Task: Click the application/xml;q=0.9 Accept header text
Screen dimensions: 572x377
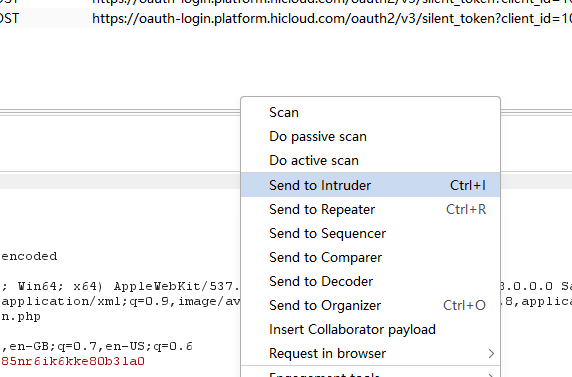Action: (88, 301)
